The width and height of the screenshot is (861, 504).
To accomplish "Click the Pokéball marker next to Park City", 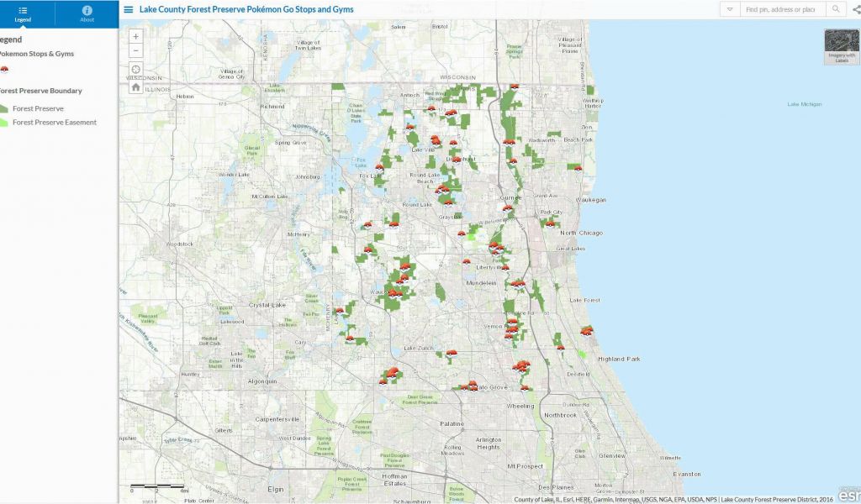I will 550,223.
